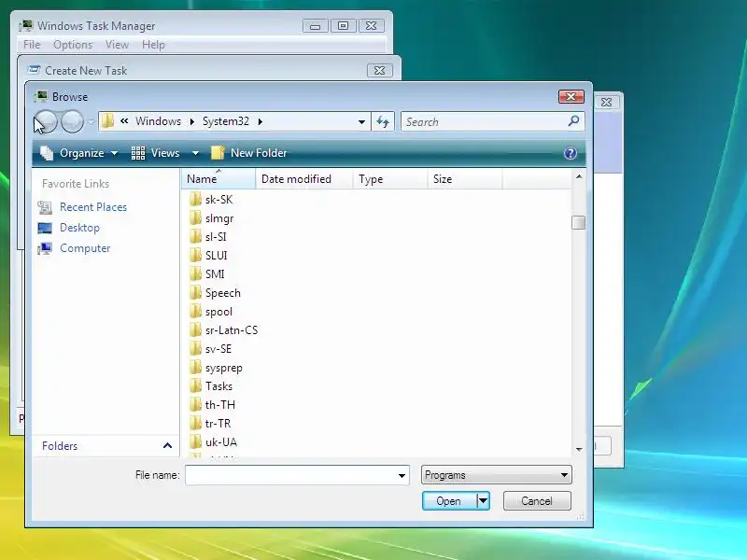Click the Open button
Viewport: 747px width, 560px height.
point(449,501)
